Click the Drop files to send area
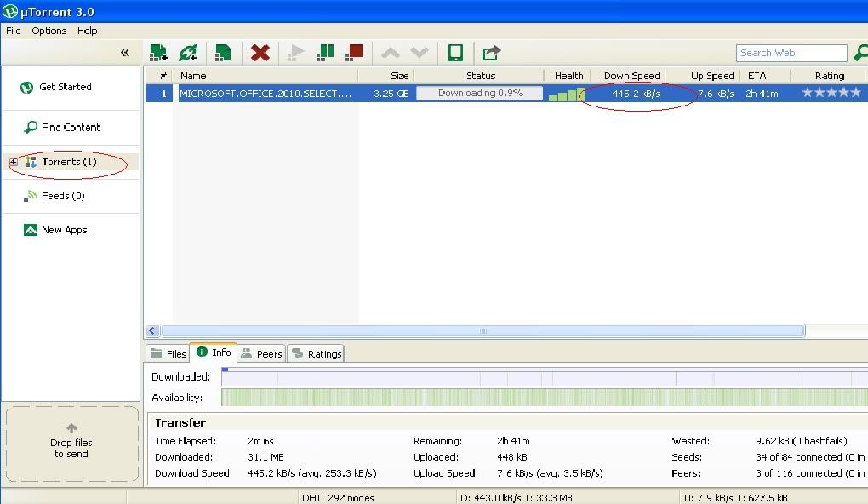868x504 pixels. pyautogui.click(x=71, y=444)
